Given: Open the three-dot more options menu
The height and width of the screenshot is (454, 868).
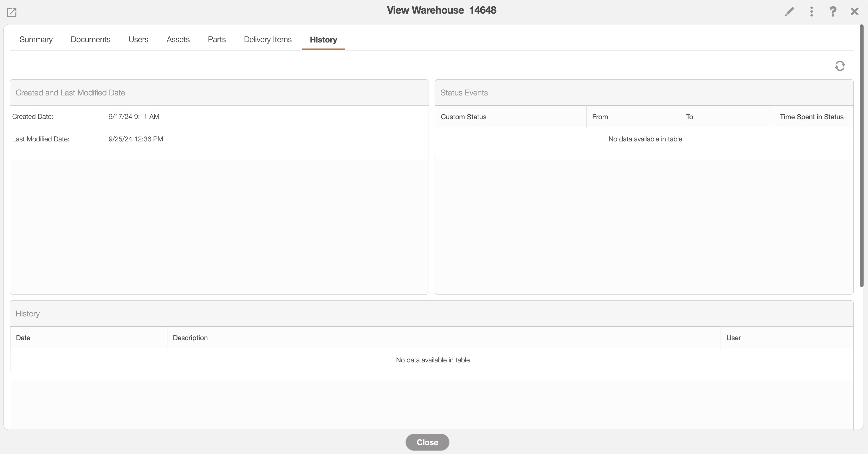Looking at the screenshot, I should pyautogui.click(x=811, y=12).
